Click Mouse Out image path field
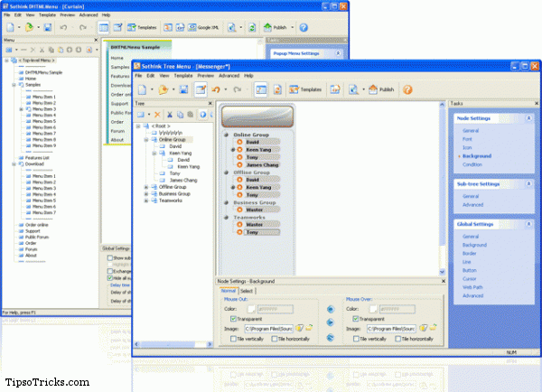 point(269,329)
